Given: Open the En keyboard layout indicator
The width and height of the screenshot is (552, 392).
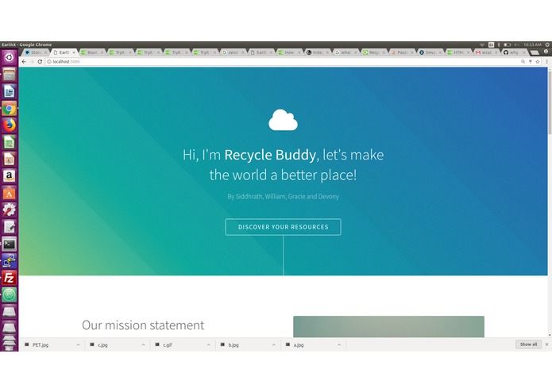Looking at the screenshot, I should pos(491,44).
